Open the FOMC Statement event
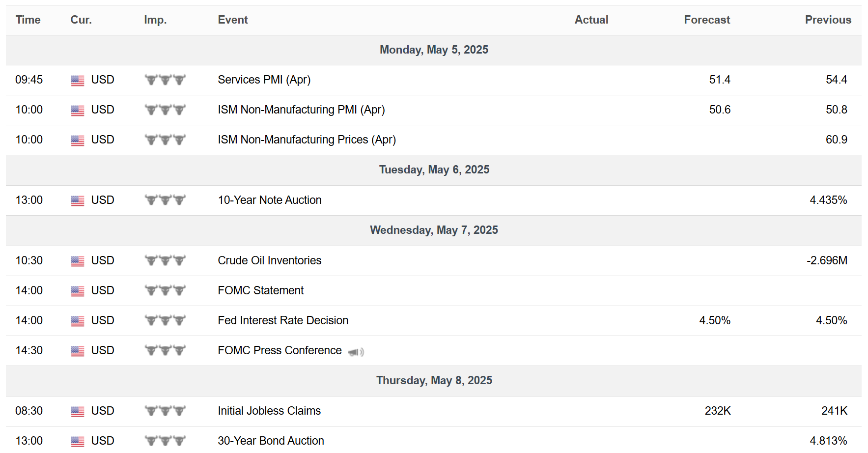Viewport: 868px width, 453px height. point(261,290)
